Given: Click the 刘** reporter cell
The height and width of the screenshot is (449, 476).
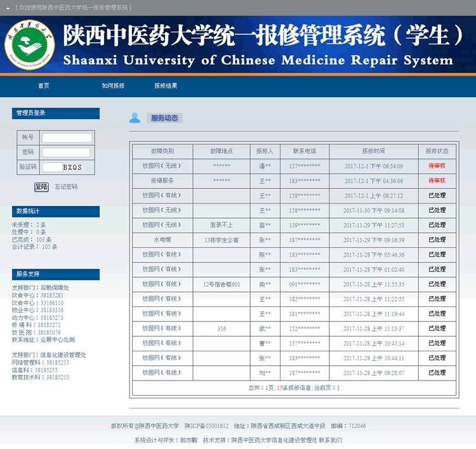Looking at the screenshot, I should 265,373.
